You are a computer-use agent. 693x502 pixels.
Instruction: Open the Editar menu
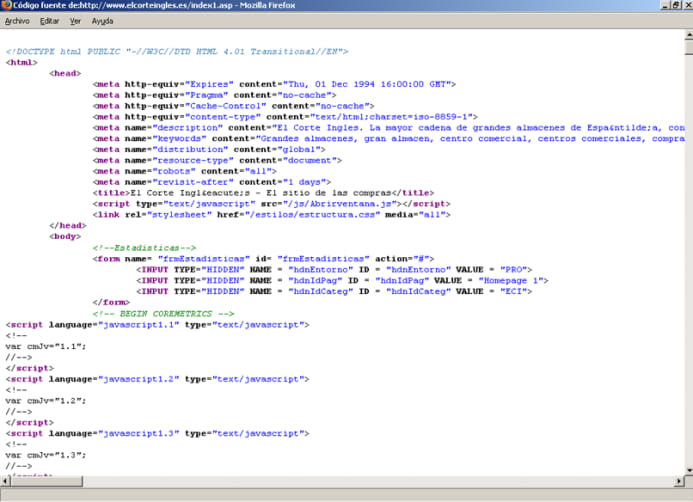pyautogui.click(x=49, y=20)
